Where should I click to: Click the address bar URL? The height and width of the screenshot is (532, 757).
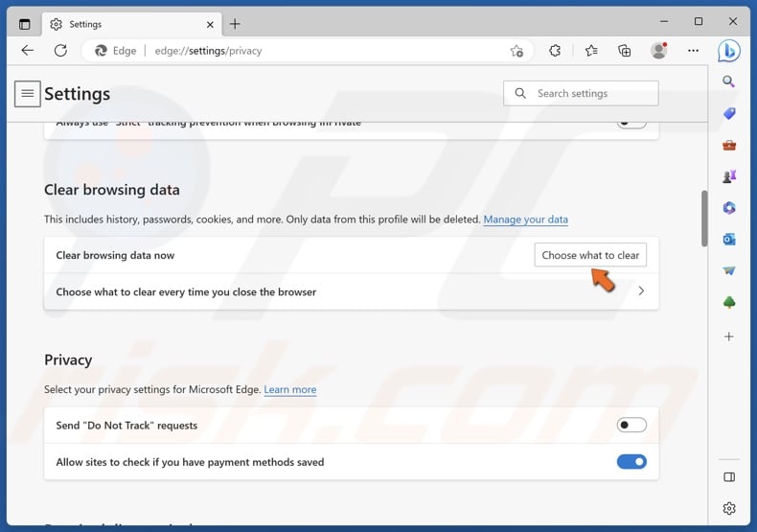pyautogui.click(x=208, y=51)
